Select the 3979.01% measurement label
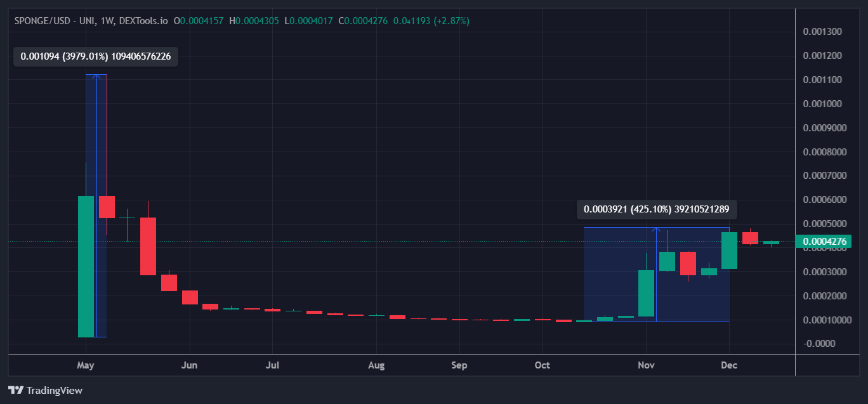 [x=95, y=56]
